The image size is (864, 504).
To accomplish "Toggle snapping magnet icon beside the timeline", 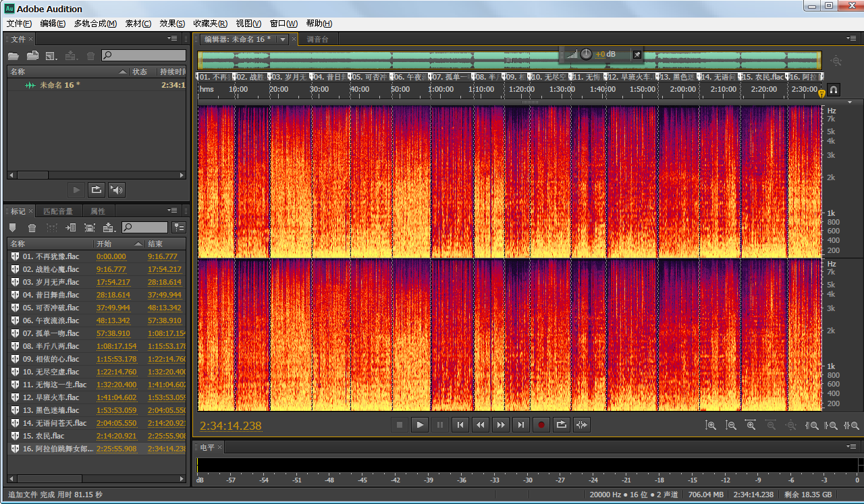I will (834, 89).
